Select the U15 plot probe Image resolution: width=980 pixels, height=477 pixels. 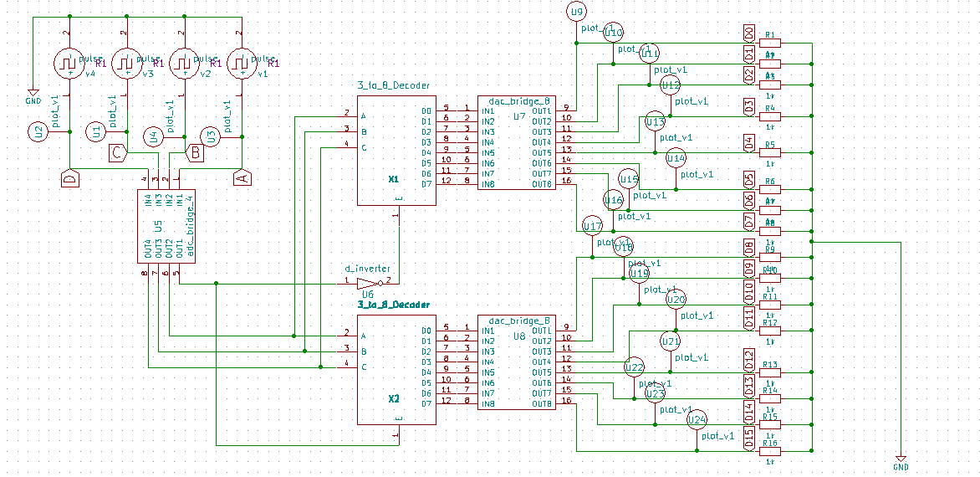(x=629, y=179)
